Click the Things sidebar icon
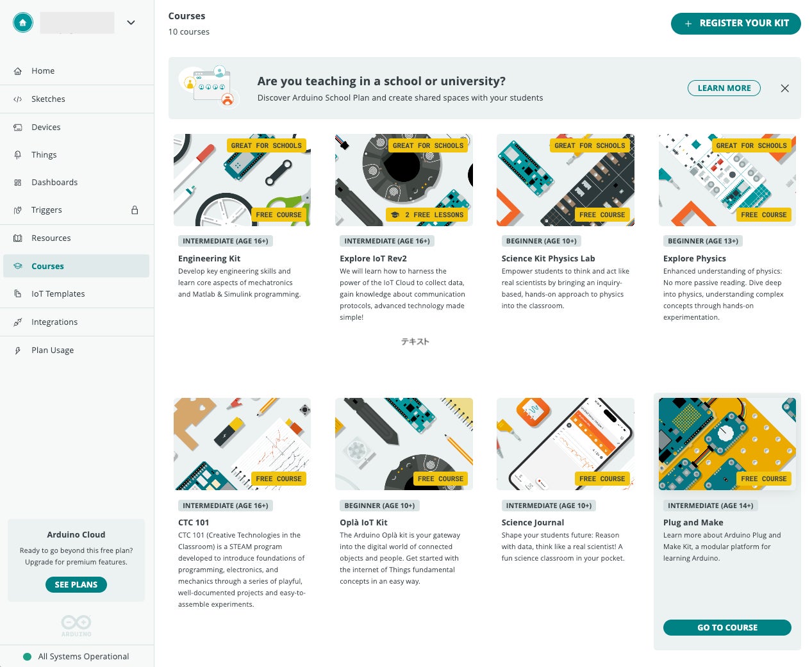The width and height of the screenshot is (812, 667). tap(18, 155)
